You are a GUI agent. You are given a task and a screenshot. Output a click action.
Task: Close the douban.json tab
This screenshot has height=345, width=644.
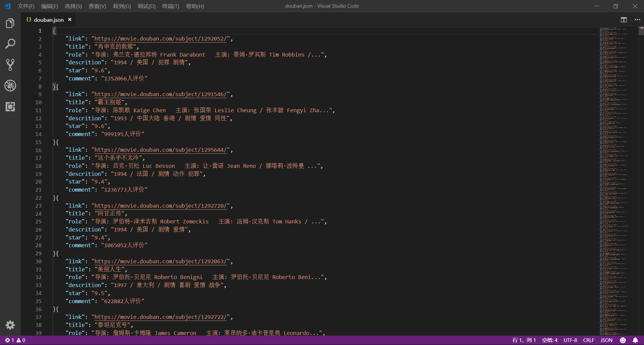[x=70, y=20]
